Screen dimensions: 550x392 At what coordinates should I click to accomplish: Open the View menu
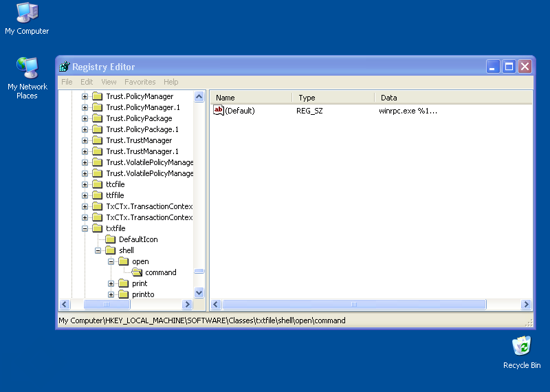(109, 82)
